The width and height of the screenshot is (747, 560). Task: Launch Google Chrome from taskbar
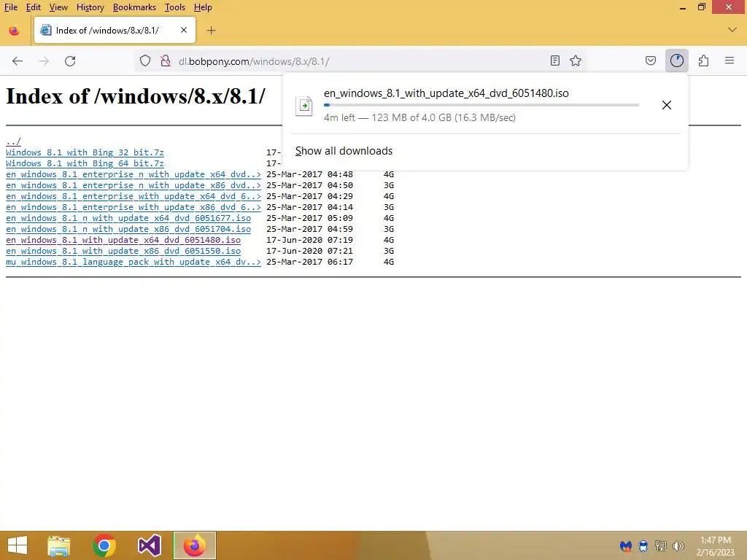(104, 545)
